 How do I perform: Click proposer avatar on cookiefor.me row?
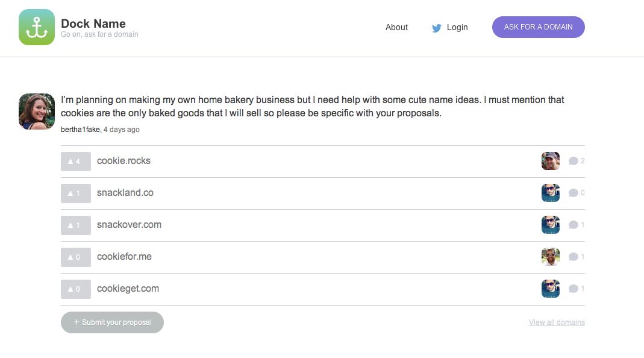(x=550, y=257)
